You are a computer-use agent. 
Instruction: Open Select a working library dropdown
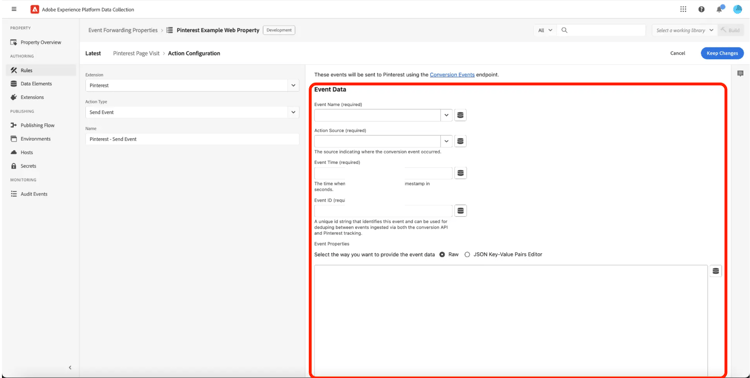pos(685,30)
